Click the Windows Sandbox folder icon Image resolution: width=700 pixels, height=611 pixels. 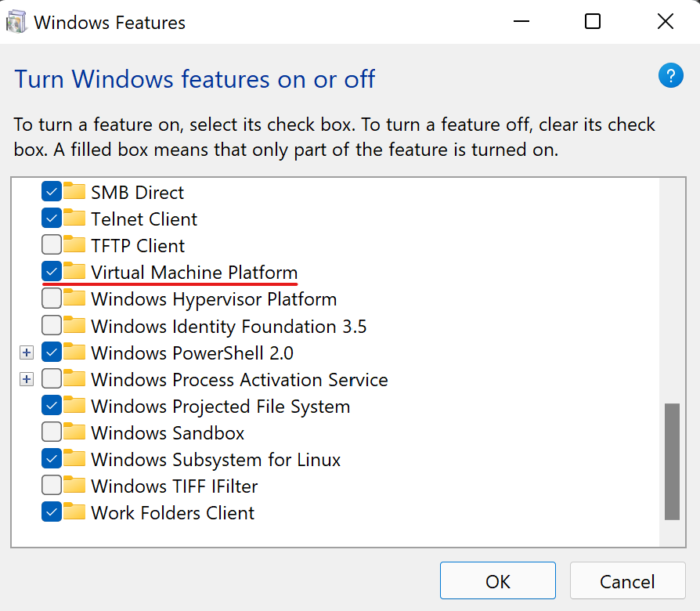(74, 432)
